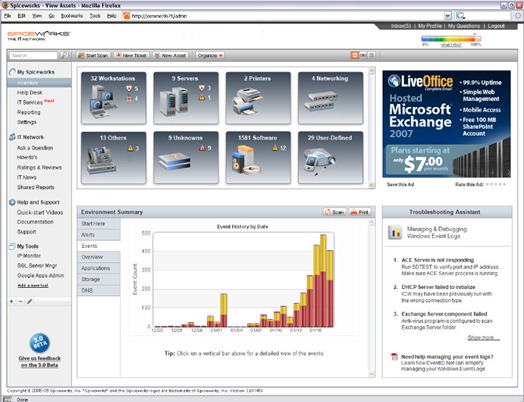524x402 pixels.
Task: Open the 1581 Software tile
Action: [x=258, y=158]
